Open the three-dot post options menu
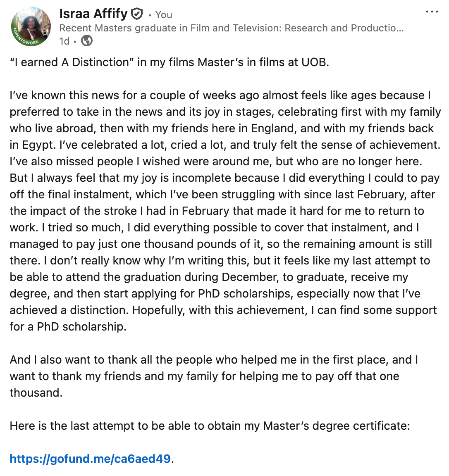This screenshot has height=476, width=449. 432,12
